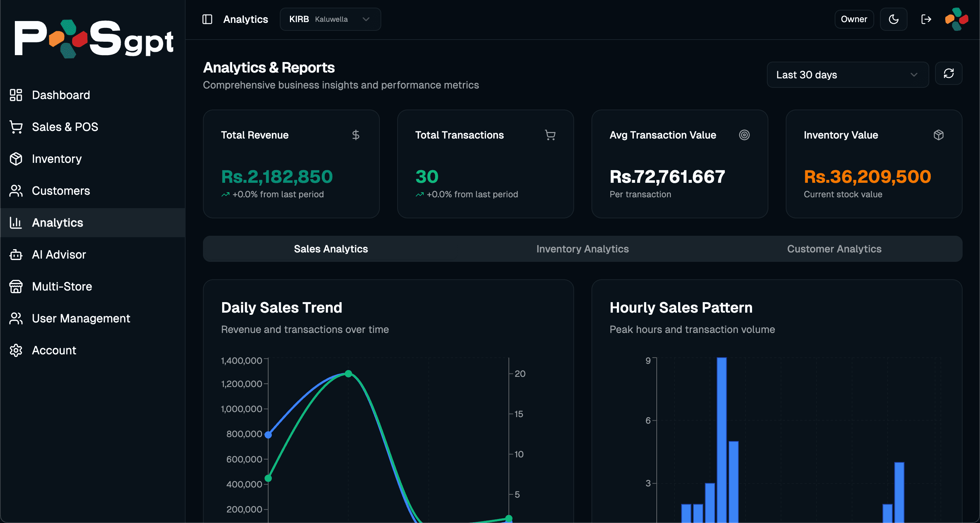Viewport: 980px width, 523px height.
Task: Open the Dashboard sidebar icon
Action: [16, 95]
